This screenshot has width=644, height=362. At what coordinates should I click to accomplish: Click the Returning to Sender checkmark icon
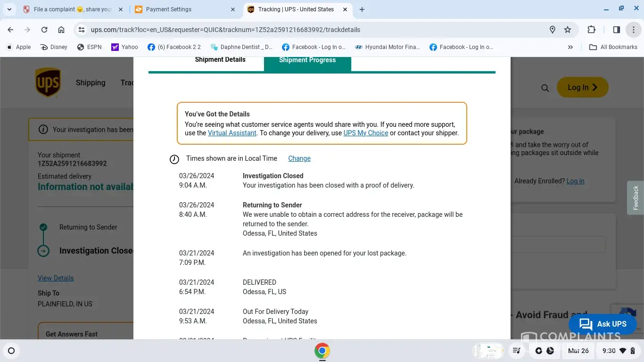click(43, 227)
